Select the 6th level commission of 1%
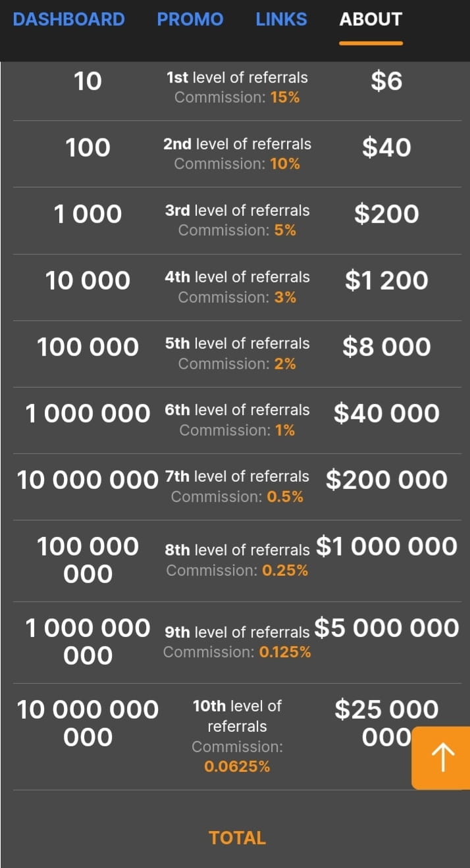Viewport: 470px width, 868px height. click(x=287, y=430)
